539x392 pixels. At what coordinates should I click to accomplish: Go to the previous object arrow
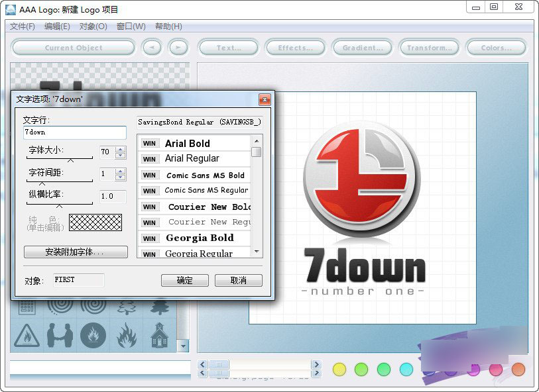point(152,48)
